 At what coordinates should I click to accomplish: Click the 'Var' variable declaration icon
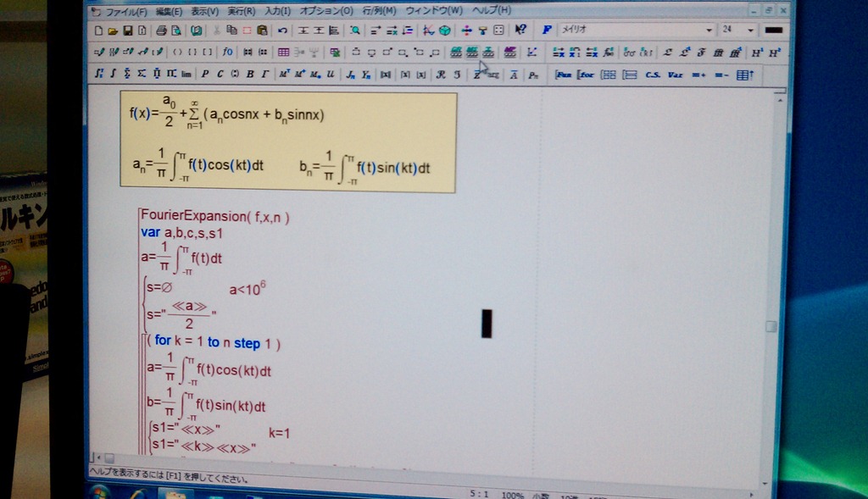[675, 75]
